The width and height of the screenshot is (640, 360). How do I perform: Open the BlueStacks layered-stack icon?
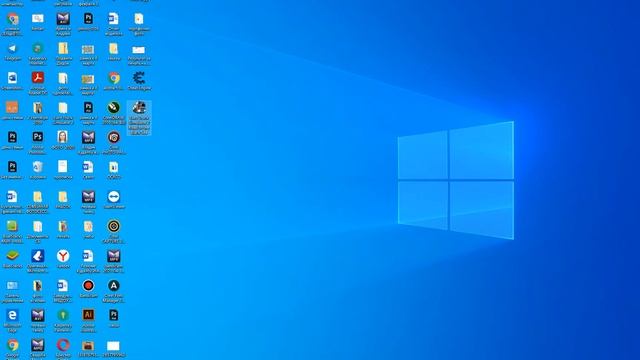click(13, 256)
